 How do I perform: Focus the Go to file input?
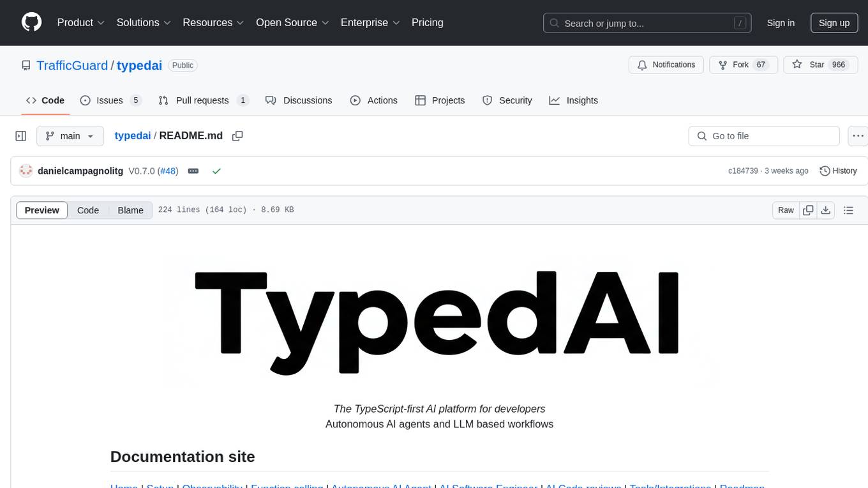(x=764, y=136)
